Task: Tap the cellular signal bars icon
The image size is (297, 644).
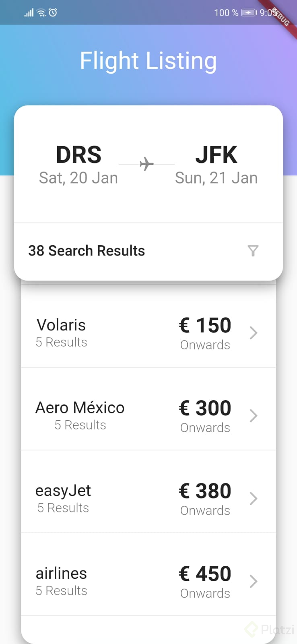Action: (29, 13)
